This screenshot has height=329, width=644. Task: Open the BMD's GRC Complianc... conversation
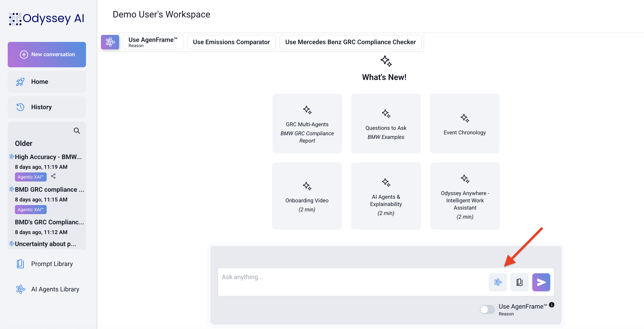[x=50, y=222]
